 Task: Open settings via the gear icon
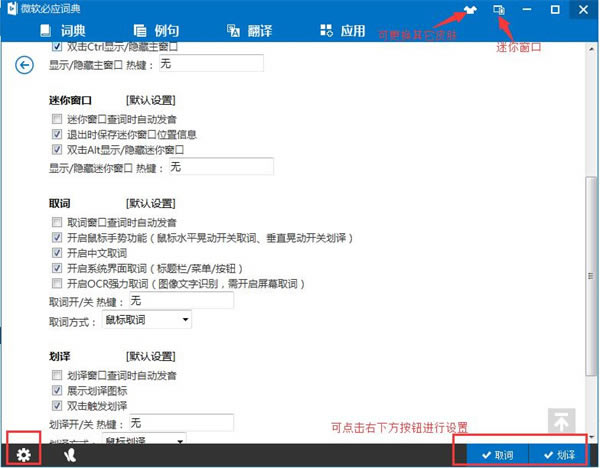point(23,455)
